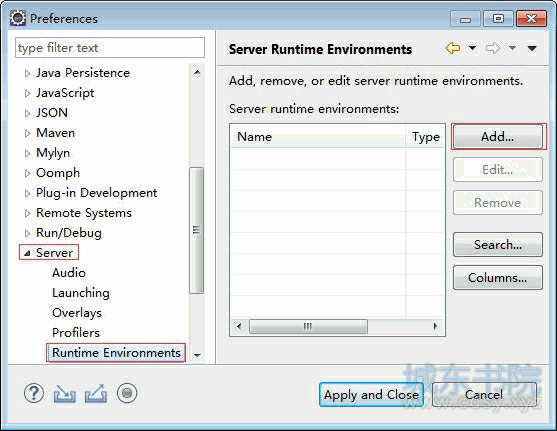Select the Profilers preference page
Screen dimensions: 557x431
(76, 333)
